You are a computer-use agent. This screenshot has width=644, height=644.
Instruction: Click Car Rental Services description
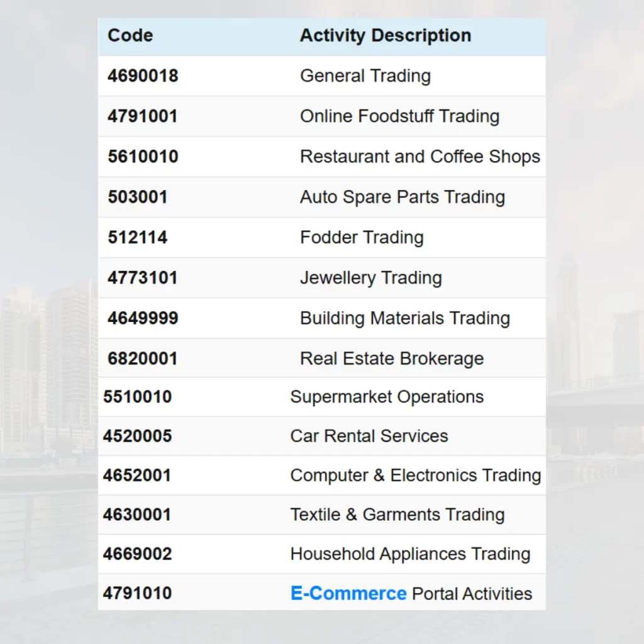click(x=369, y=436)
